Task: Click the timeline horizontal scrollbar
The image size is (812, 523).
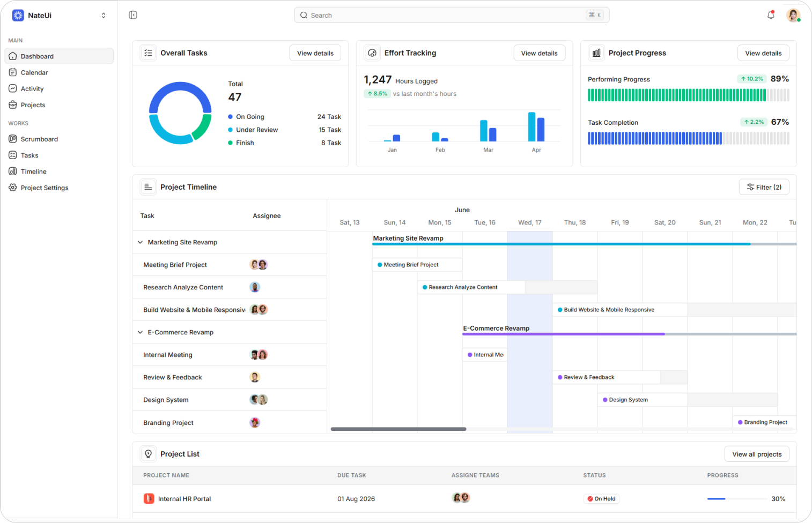Action: click(x=398, y=429)
